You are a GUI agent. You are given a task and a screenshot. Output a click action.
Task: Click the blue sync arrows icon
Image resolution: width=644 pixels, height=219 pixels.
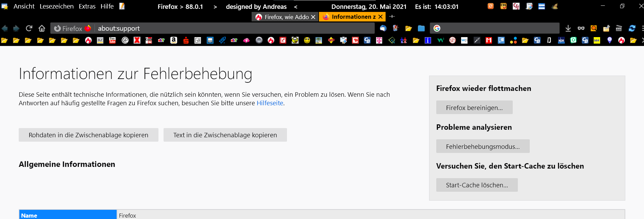[x=632, y=28]
